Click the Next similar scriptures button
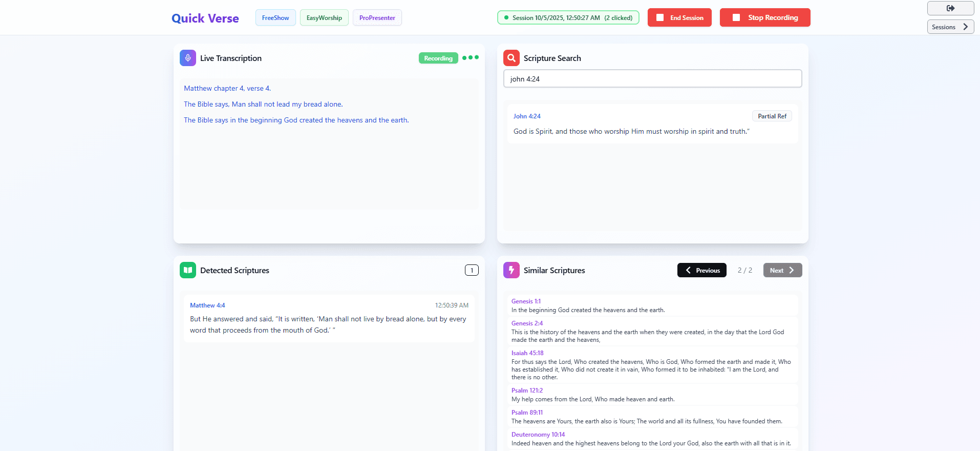The image size is (980, 451). (x=782, y=270)
